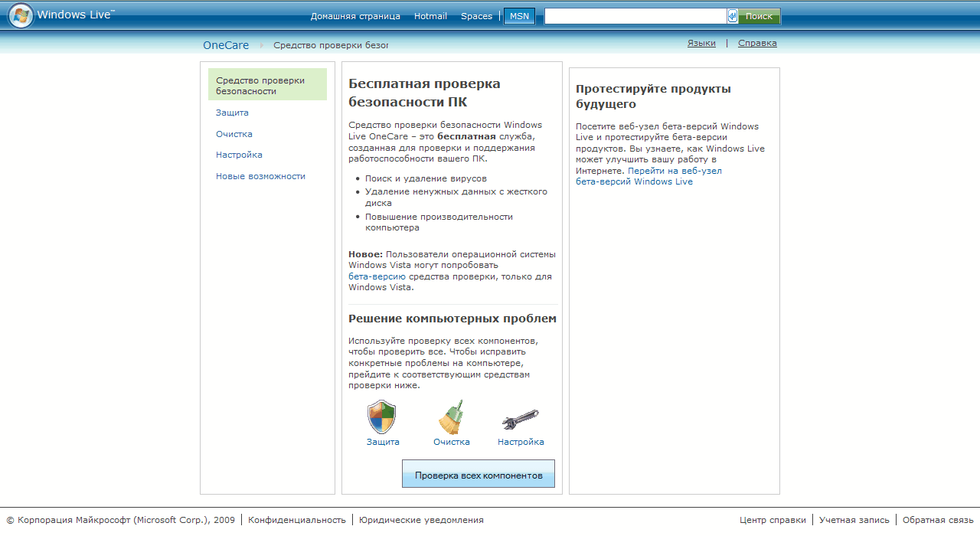Open the Справка help link

(757, 43)
